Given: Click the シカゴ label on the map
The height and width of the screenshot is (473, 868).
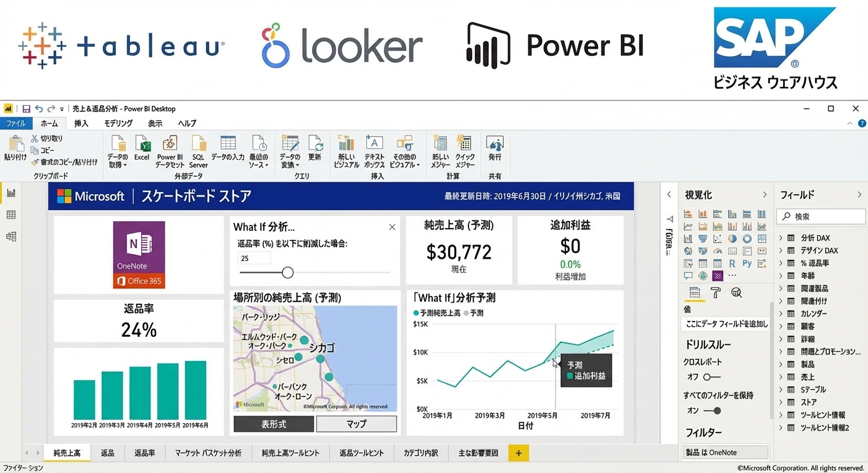Looking at the screenshot, I should [321, 347].
